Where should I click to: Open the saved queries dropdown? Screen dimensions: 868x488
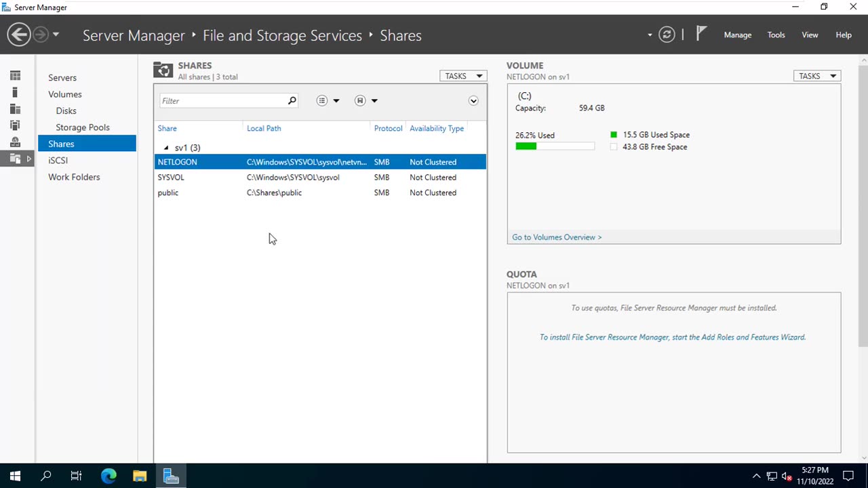(366, 101)
